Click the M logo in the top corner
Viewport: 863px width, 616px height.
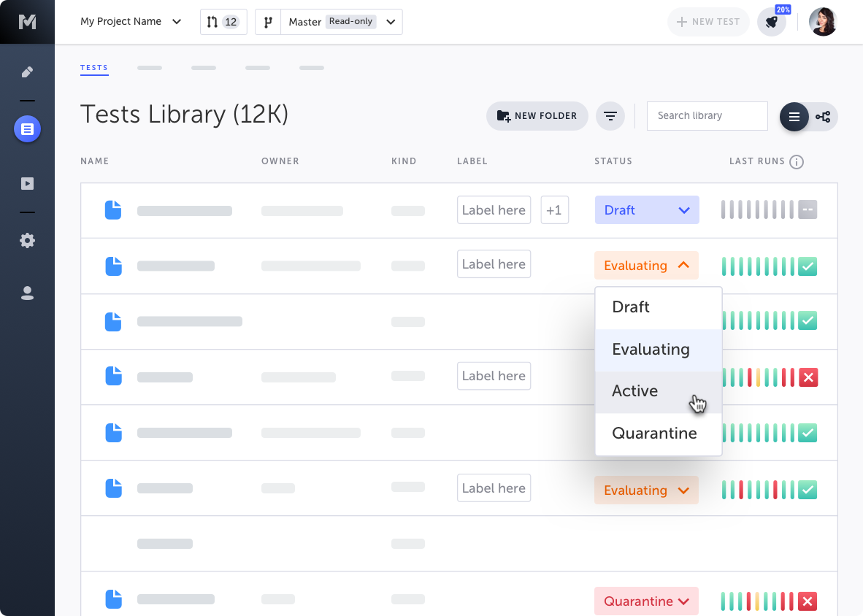(x=27, y=21)
